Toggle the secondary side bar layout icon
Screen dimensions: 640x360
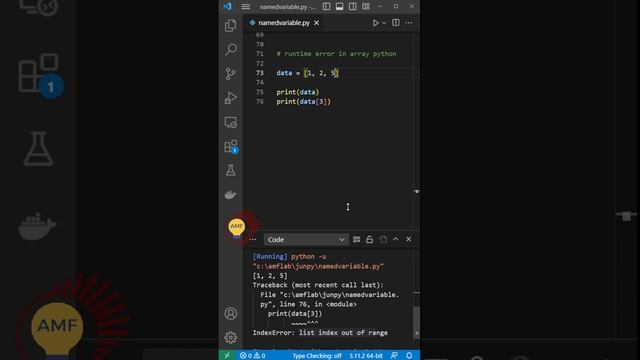pos(353,6)
